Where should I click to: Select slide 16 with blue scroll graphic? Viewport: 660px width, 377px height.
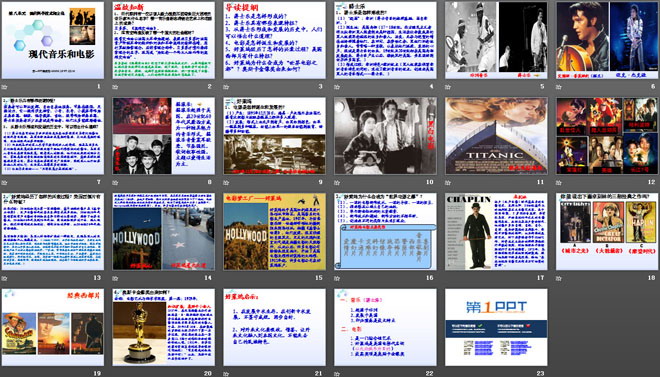pos(386,231)
